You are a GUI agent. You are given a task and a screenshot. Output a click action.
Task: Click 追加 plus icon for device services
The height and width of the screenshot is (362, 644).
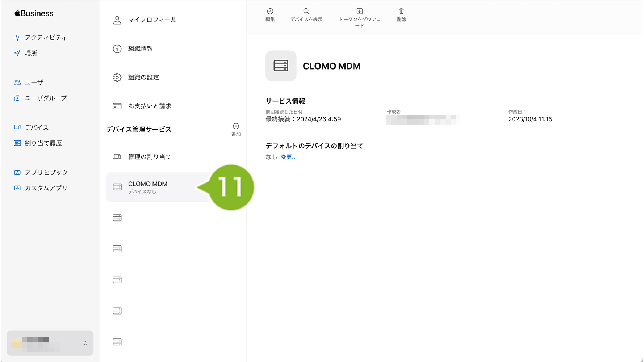point(236,126)
